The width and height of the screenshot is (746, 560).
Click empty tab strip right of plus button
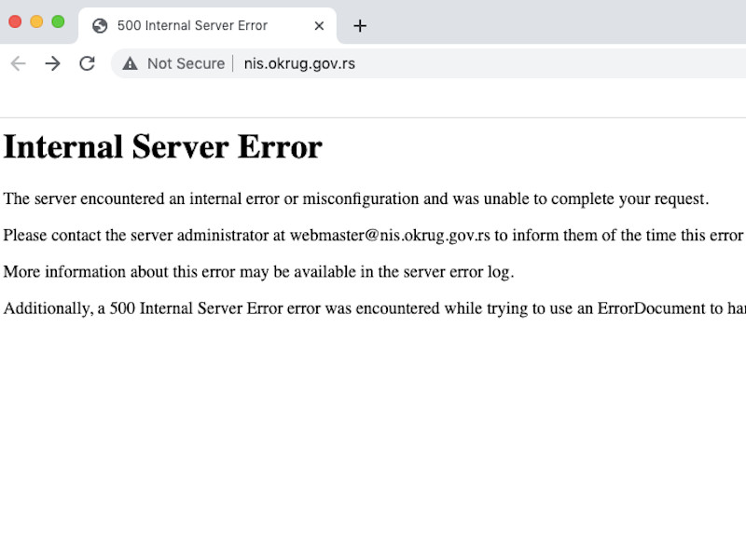click(559, 22)
